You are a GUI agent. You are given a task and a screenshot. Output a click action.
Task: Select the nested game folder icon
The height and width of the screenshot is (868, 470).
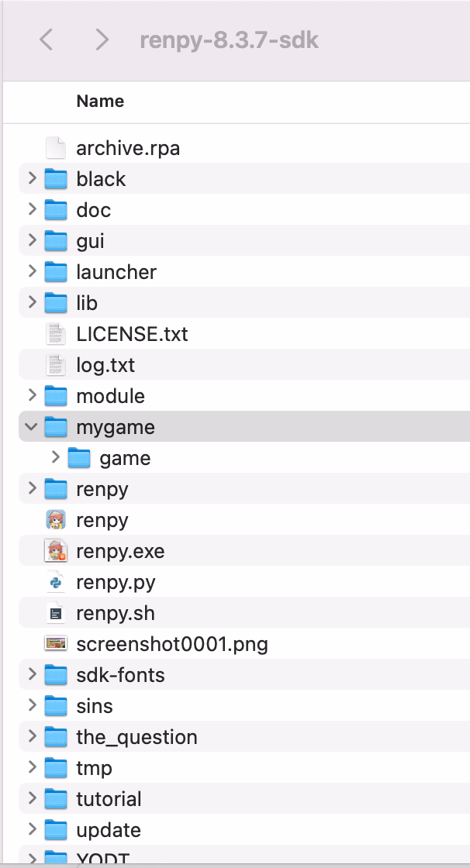pos(78,458)
